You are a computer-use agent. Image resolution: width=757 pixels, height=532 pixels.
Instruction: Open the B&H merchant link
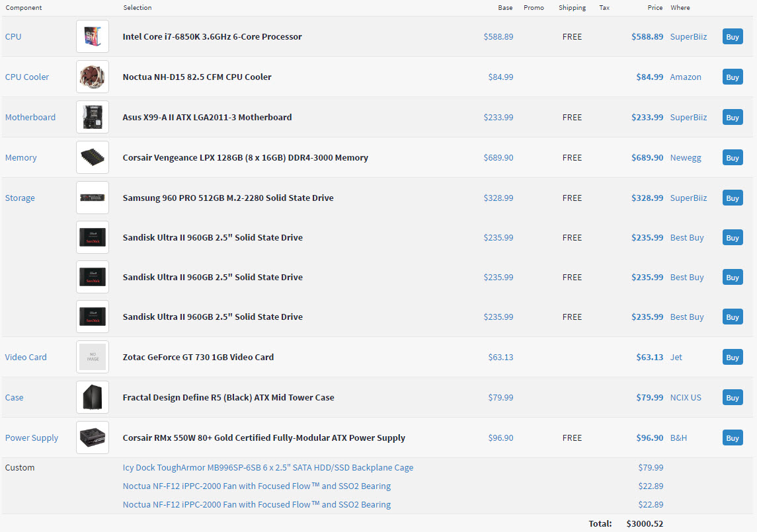tap(678, 438)
